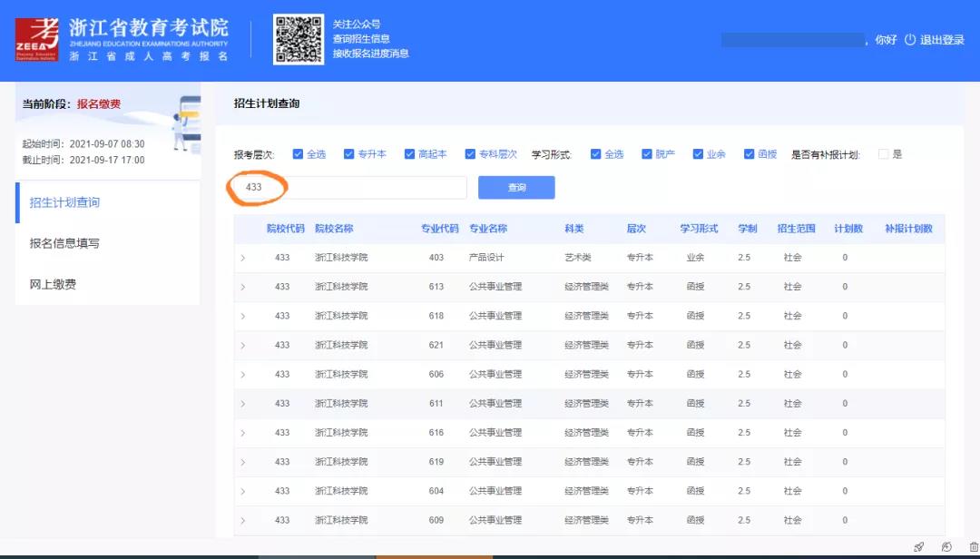Click the trash bin icon at bottom right
The image size is (980, 559).
[974, 546]
